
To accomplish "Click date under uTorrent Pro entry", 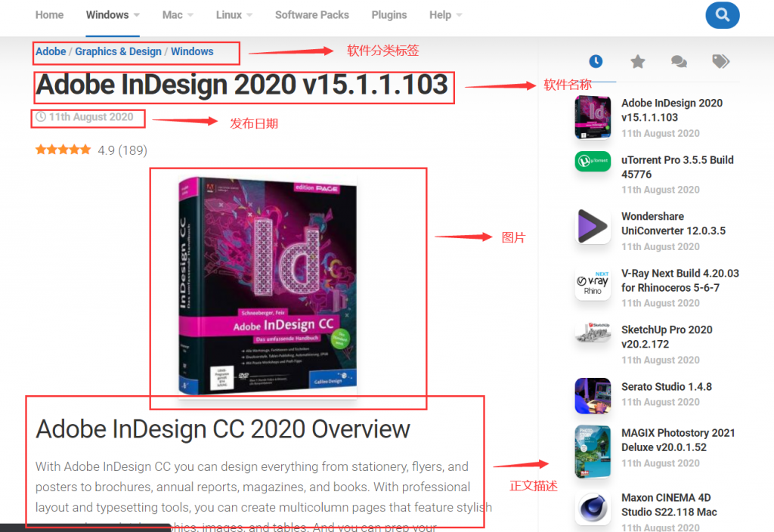I will pos(660,190).
